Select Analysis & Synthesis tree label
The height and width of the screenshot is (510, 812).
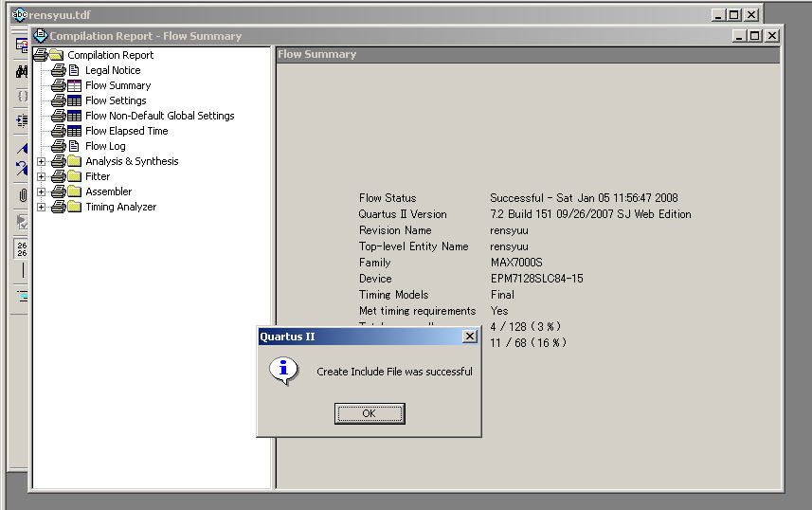tap(132, 161)
